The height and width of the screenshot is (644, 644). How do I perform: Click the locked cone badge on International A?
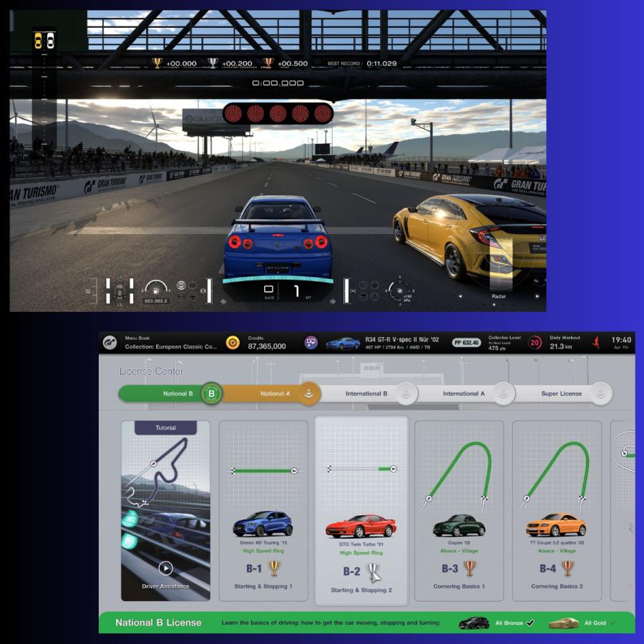[x=504, y=394]
